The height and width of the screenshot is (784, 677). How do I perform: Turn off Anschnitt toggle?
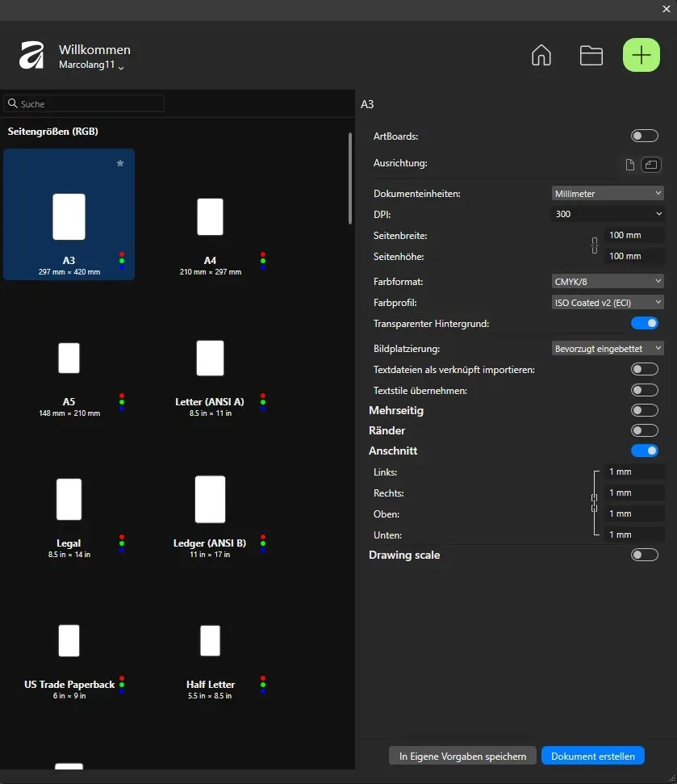coord(645,451)
